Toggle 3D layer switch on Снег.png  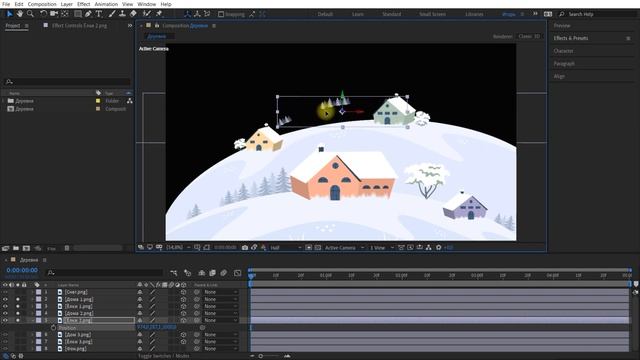pyautogui.click(x=184, y=292)
